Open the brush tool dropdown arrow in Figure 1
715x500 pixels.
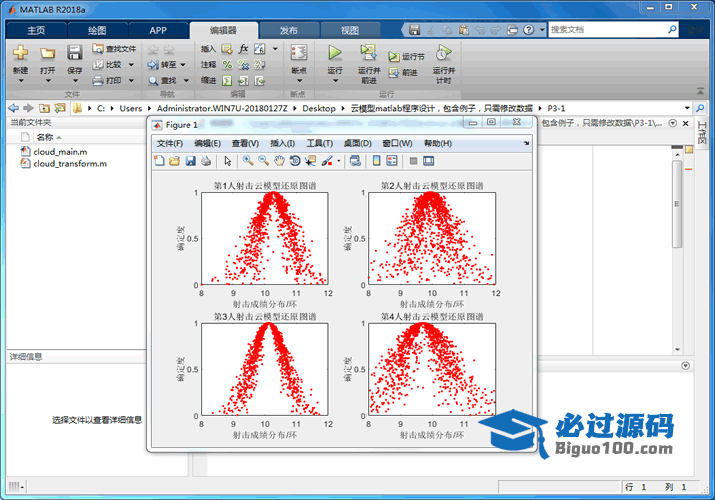338,161
